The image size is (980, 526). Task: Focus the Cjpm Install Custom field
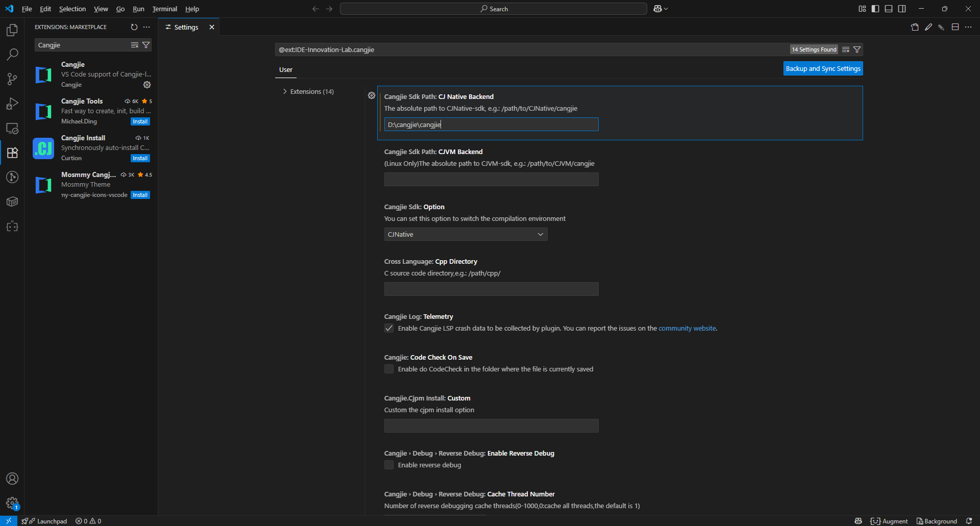[491, 425]
